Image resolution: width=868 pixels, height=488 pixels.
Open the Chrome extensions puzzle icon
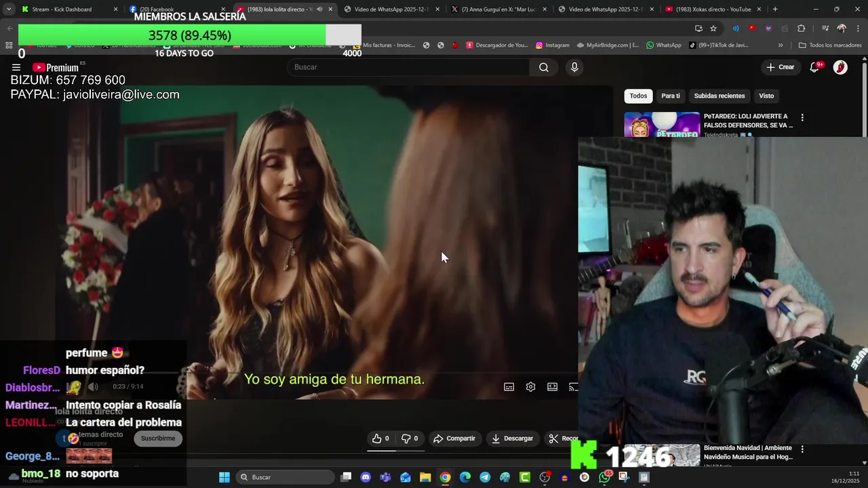click(x=801, y=28)
